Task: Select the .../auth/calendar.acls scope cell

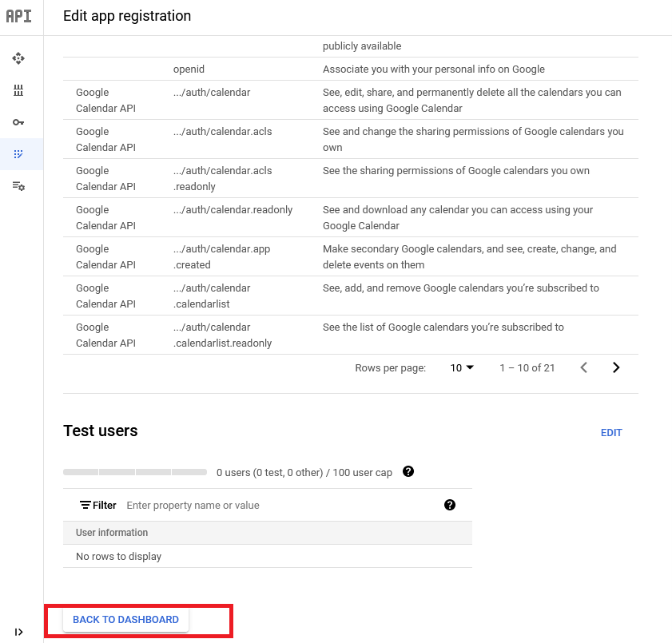Action: pos(222,132)
